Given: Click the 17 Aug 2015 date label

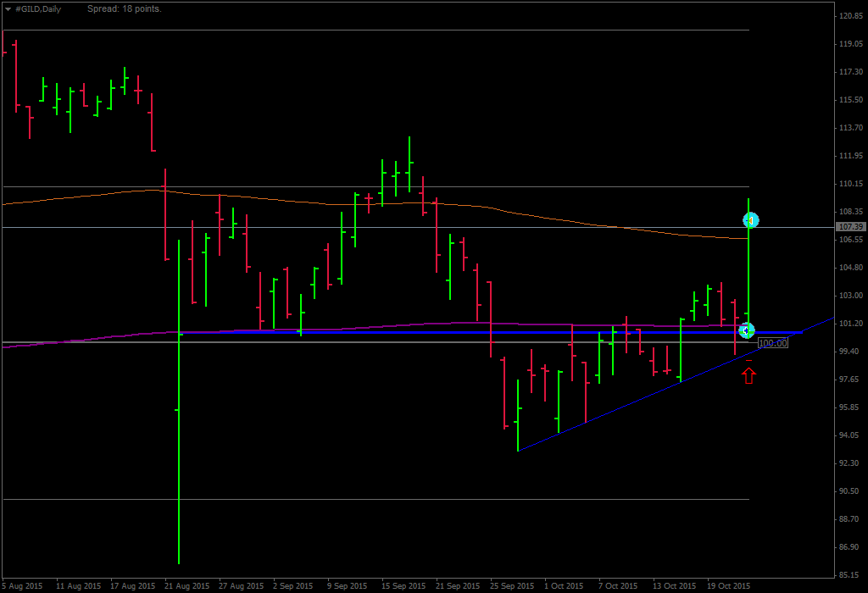Looking at the screenshot, I should click(133, 586).
